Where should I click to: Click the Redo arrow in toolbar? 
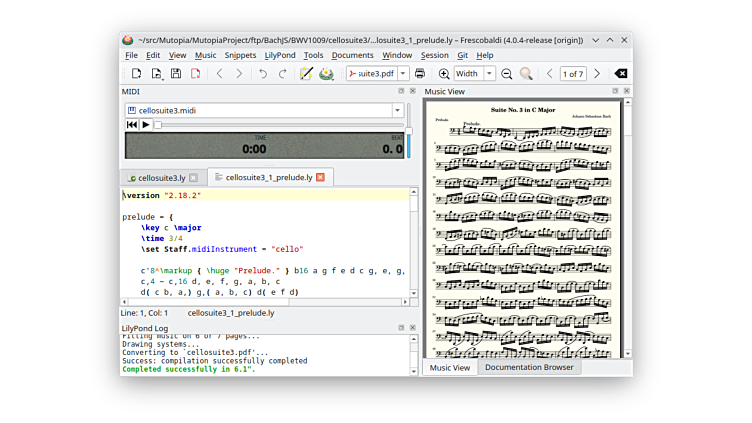click(282, 74)
